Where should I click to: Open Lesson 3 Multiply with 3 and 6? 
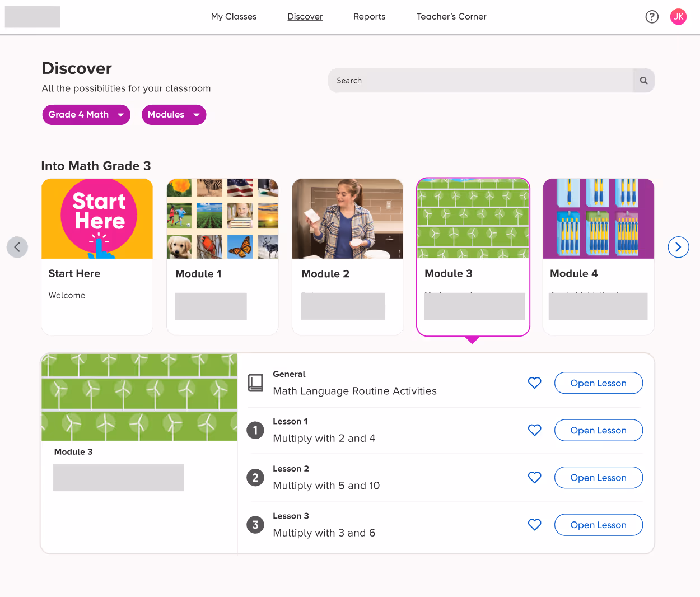(x=598, y=525)
